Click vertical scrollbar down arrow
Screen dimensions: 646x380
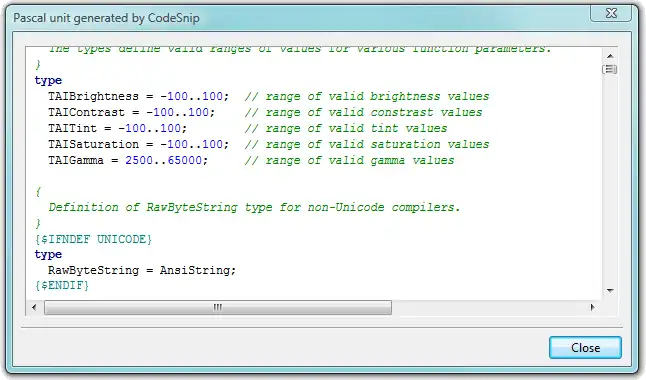610,291
